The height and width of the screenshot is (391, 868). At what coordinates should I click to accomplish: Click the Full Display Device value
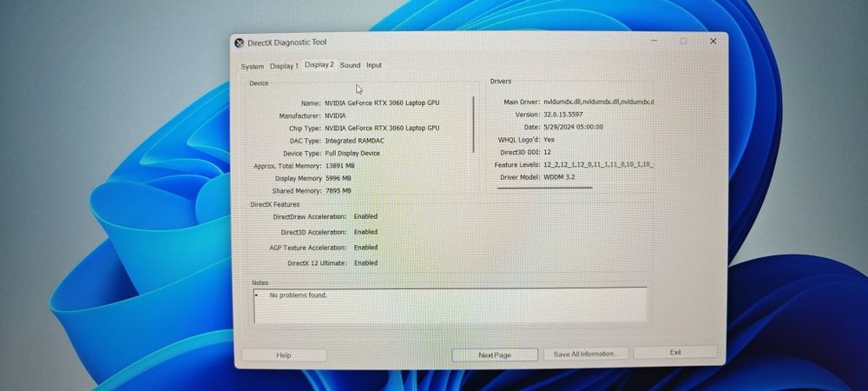[352, 154]
